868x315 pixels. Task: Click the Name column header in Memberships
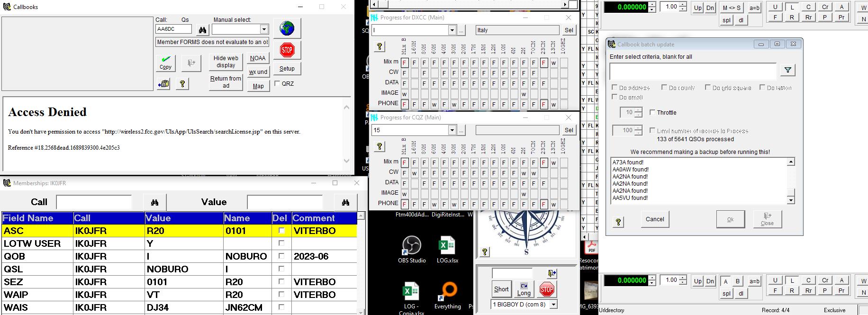[248, 218]
